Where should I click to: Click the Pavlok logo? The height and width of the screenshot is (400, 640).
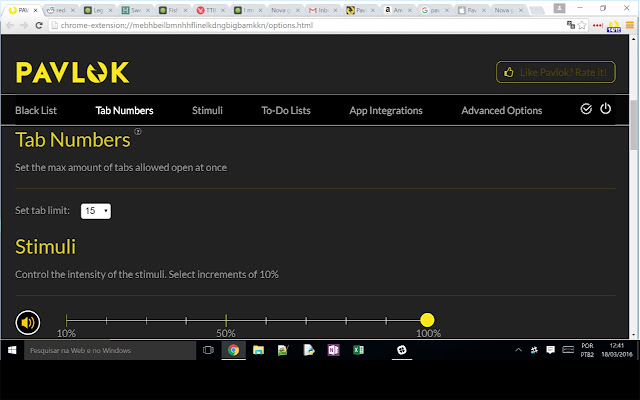(73, 72)
